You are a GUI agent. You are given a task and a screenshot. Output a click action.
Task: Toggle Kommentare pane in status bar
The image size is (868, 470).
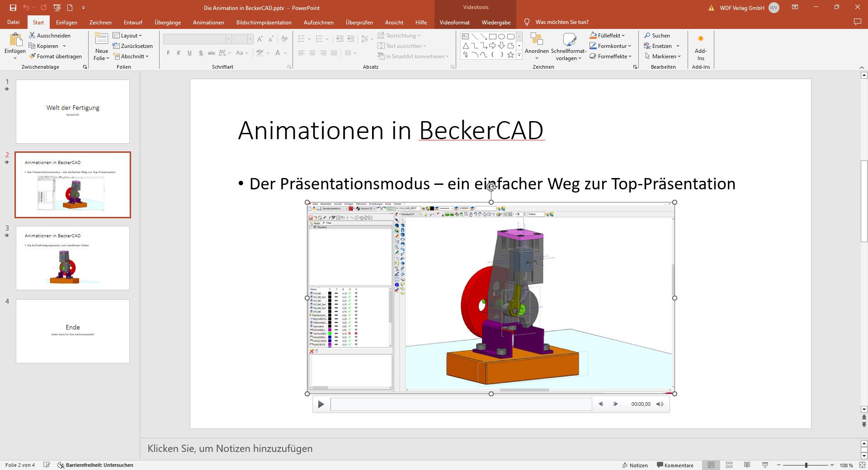tap(675, 465)
